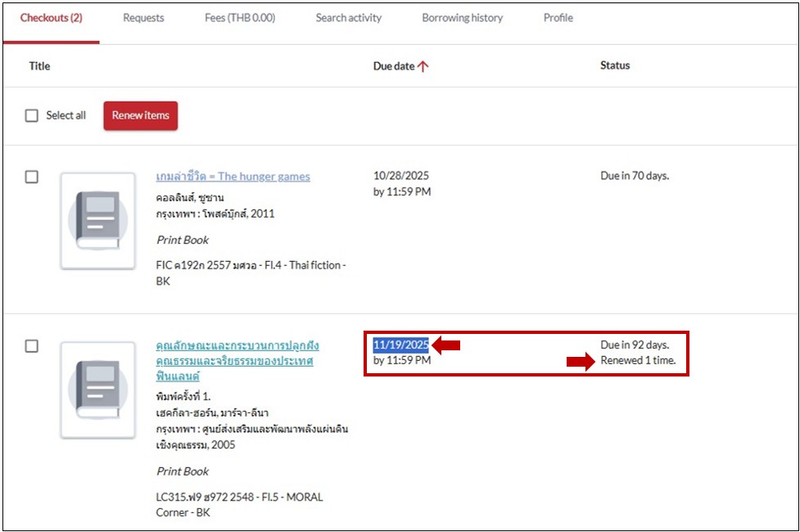Select the second checkout item checkbox
Viewport: 800px width, 532px height.
pyautogui.click(x=32, y=346)
